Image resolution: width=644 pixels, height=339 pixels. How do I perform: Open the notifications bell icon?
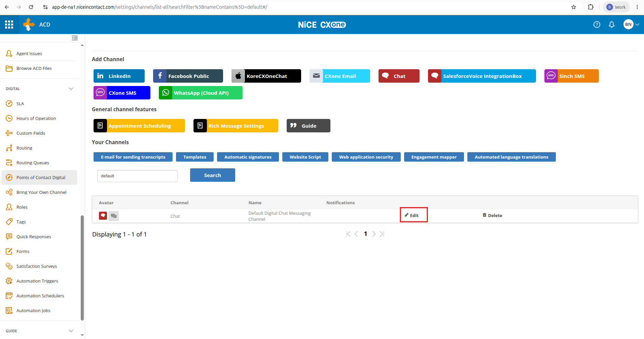coord(612,25)
